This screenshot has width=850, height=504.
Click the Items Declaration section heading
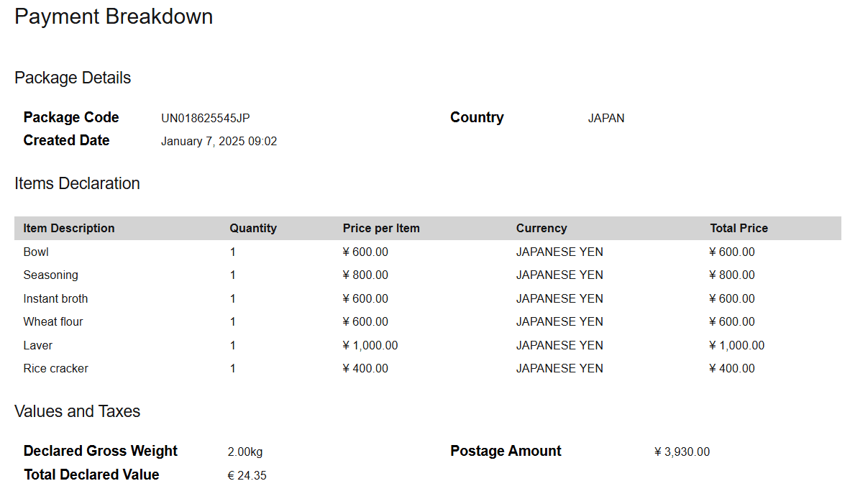(x=77, y=183)
